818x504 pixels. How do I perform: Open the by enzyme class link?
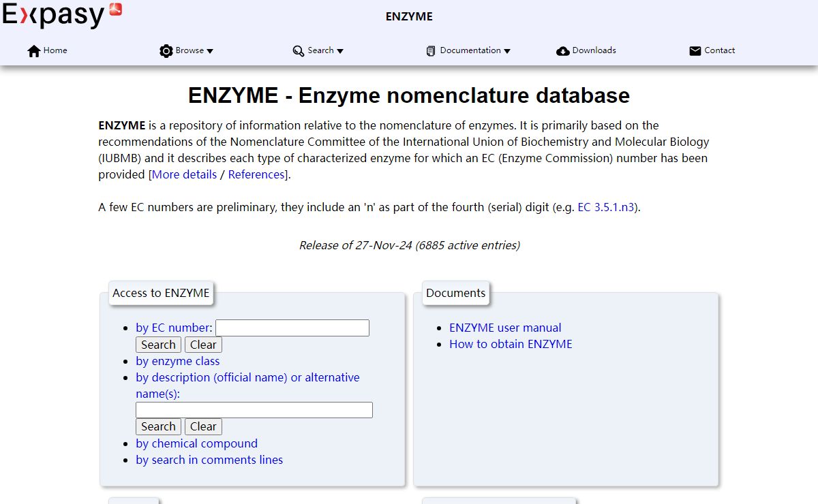coord(177,361)
